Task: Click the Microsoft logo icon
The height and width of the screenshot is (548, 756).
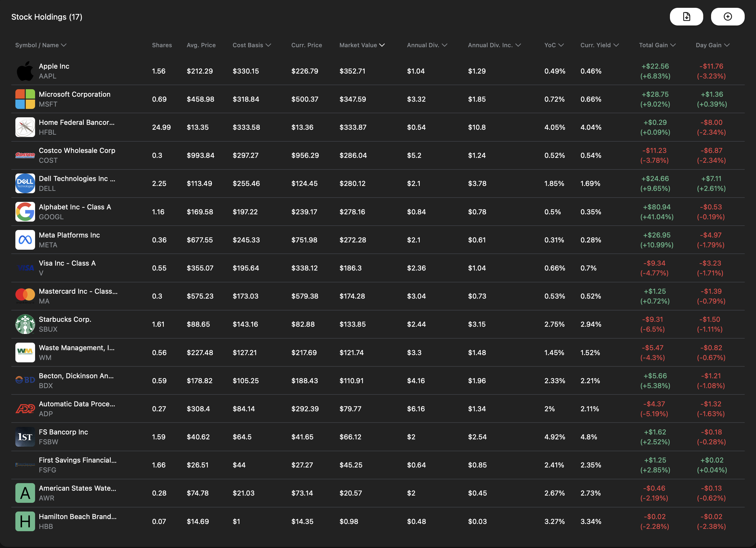Action: tap(25, 99)
